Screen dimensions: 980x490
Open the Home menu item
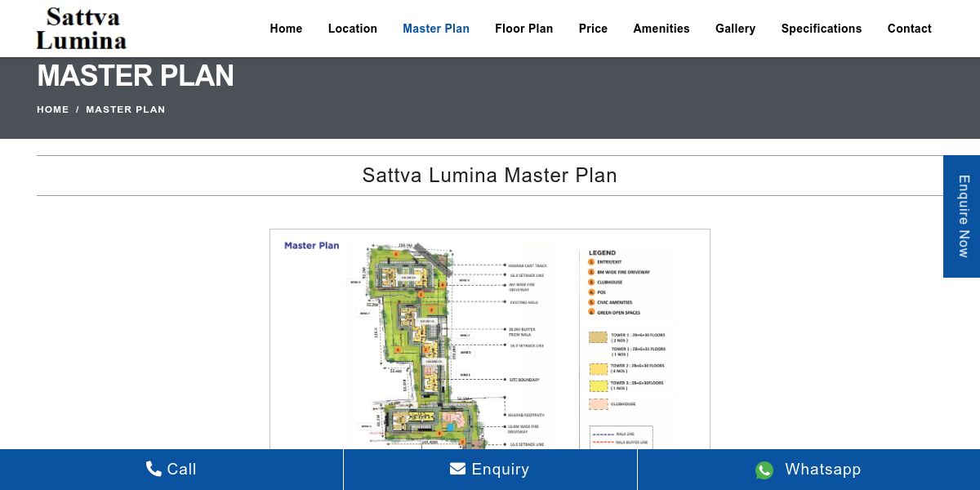point(286,29)
